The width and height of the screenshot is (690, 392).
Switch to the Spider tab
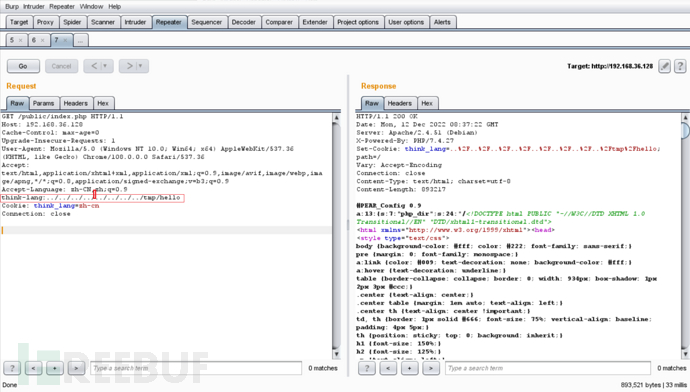[x=72, y=22]
